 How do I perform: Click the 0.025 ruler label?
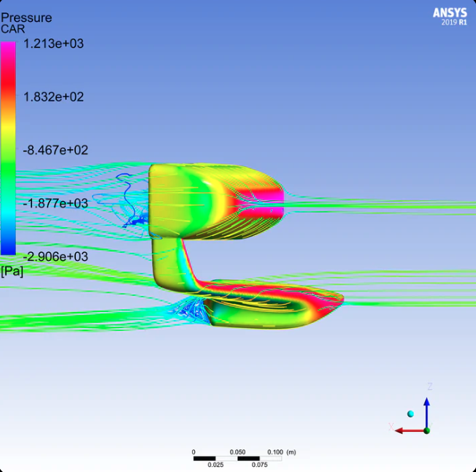[x=215, y=465]
